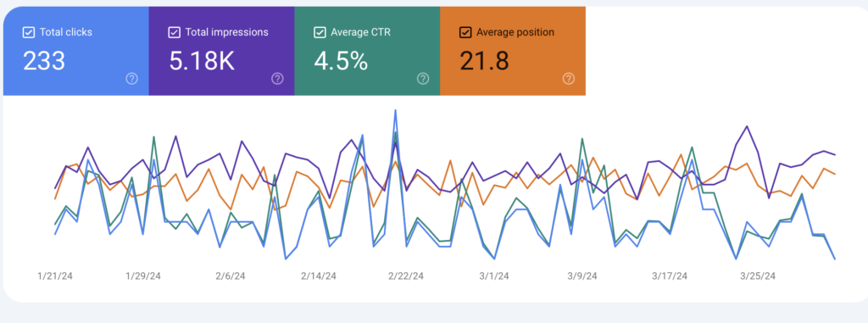Select the 3/9/24 date label
Image resolution: width=868 pixels, height=323 pixels.
pyautogui.click(x=581, y=276)
